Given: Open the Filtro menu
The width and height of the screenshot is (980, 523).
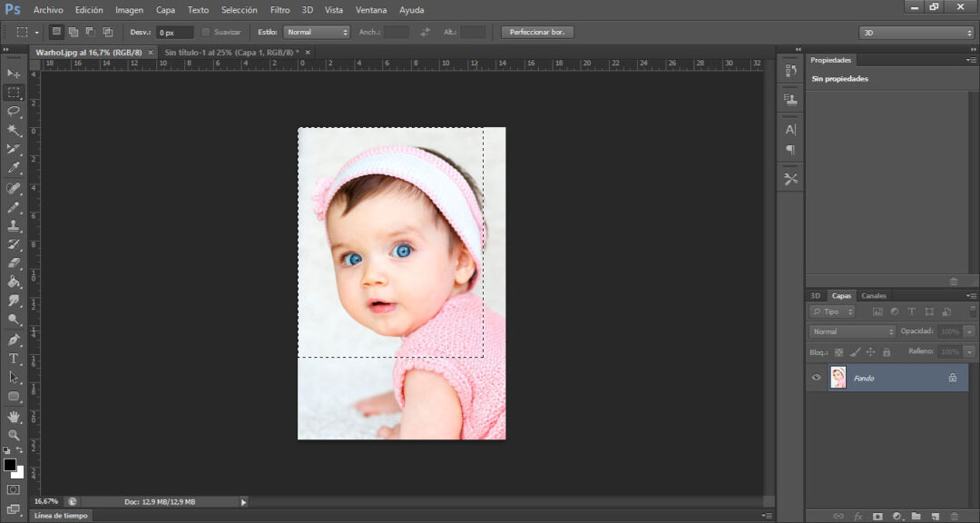Looking at the screenshot, I should pos(280,10).
